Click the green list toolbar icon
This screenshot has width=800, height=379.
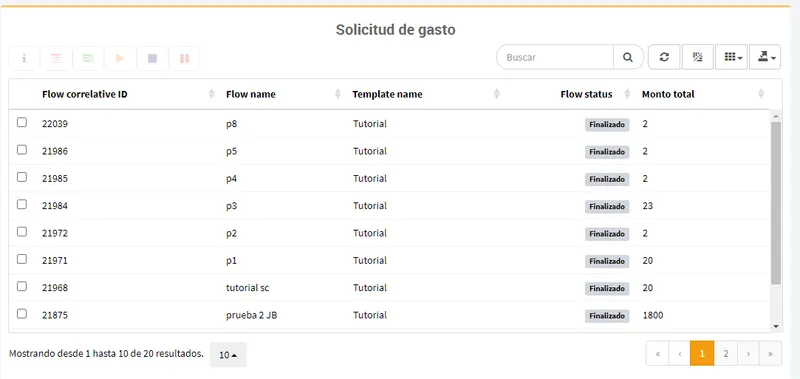(88, 58)
